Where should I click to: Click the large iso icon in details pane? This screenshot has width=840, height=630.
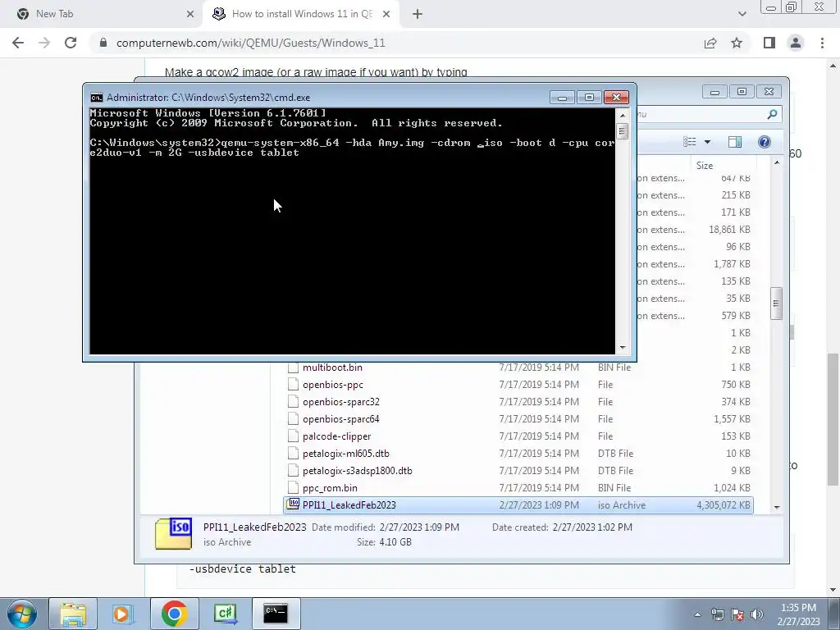click(x=174, y=533)
